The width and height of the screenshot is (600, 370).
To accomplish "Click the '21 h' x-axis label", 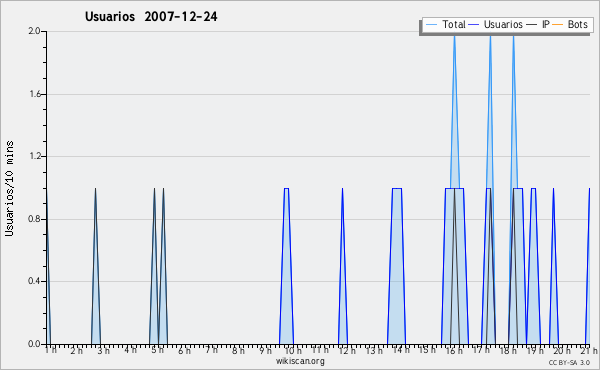I will (589, 350).
